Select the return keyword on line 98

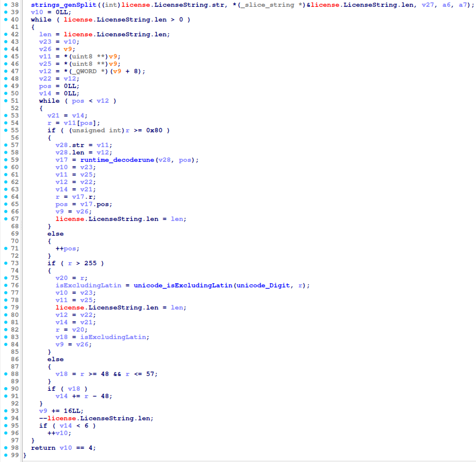point(43,448)
